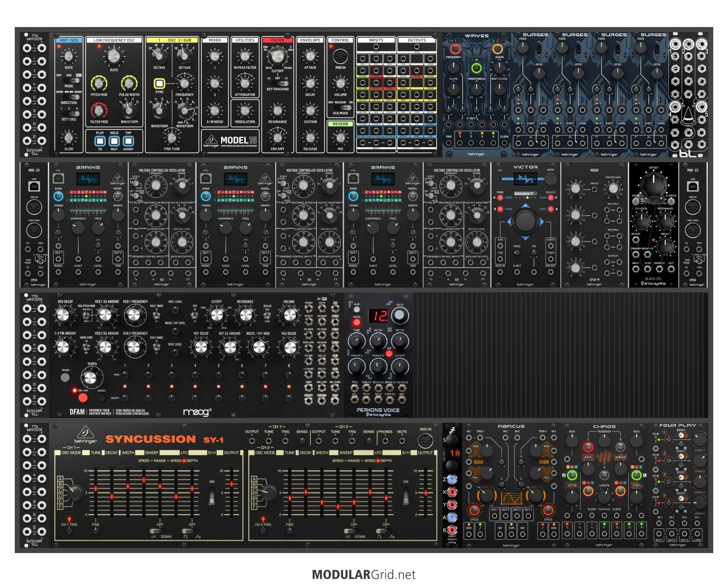Click the Model 15 MIDI IN DIN socket
The image size is (728, 585).
pos(340,56)
